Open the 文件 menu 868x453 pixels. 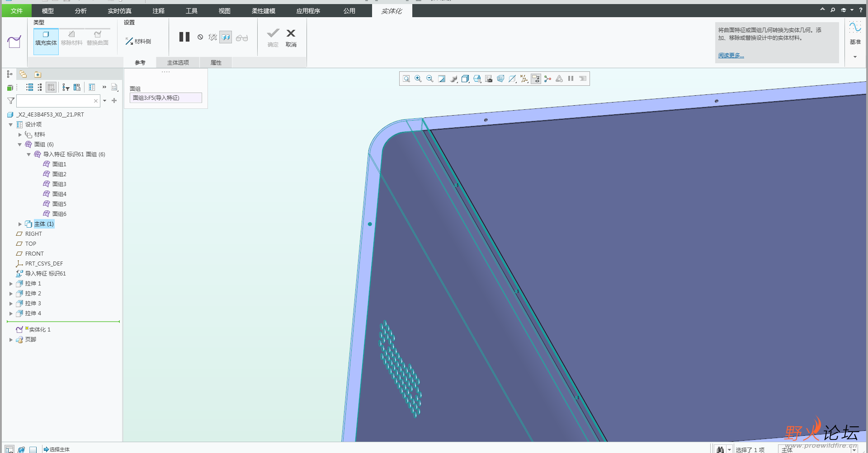17,11
